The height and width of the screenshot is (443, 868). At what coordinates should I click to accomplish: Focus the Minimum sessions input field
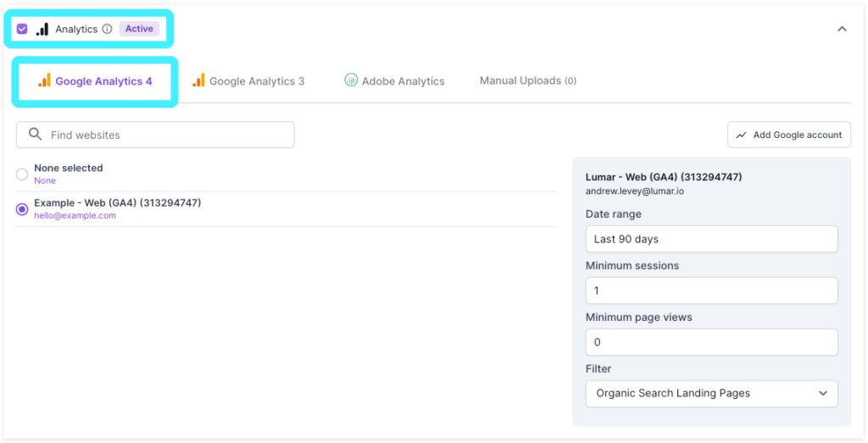[x=711, y=291]
